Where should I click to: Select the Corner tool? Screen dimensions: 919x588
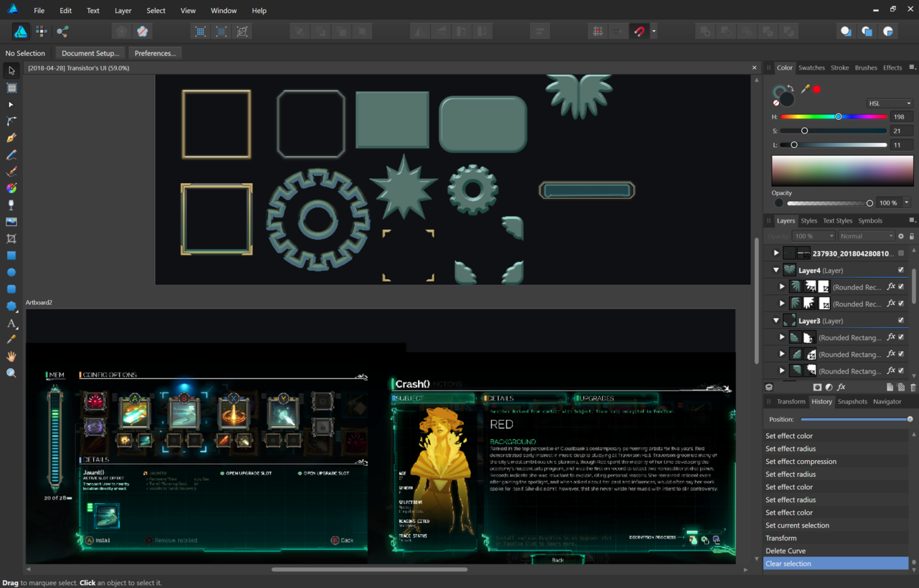(x=11, y=121)
